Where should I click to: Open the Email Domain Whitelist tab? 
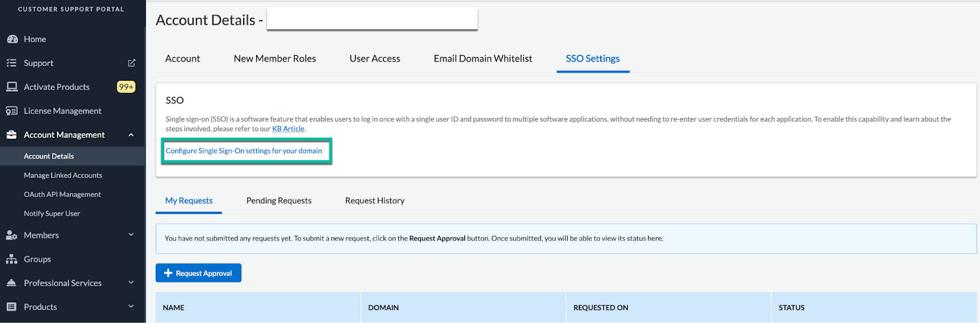coord(483,59)
